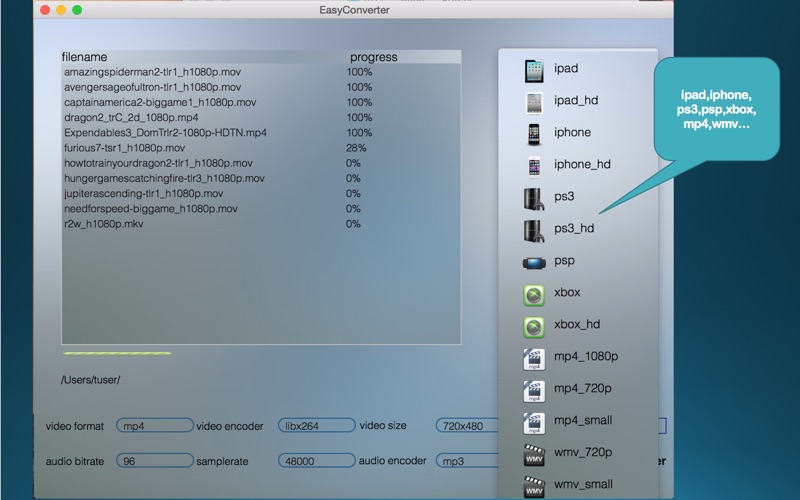This screenshot has width=800, height=500.
Task: Click the mp4_small clapboard icon
Action: (534, 423)
